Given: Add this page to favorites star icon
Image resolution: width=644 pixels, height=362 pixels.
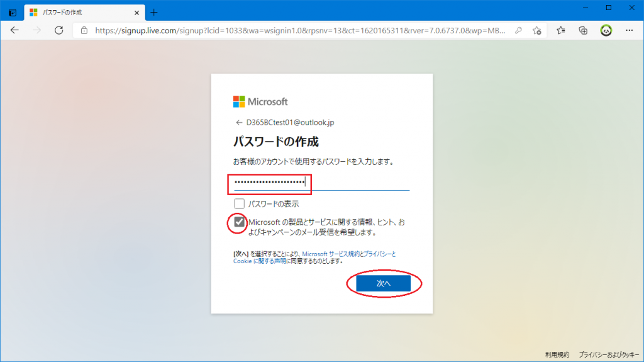Looking at the screenshot, I should coord(537,30).
